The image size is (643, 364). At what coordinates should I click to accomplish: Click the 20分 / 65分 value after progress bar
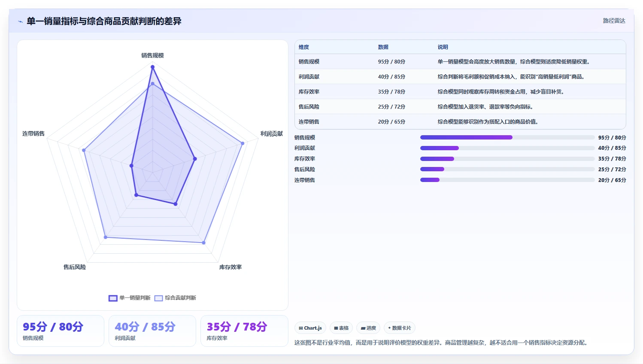tap(612, 180)
